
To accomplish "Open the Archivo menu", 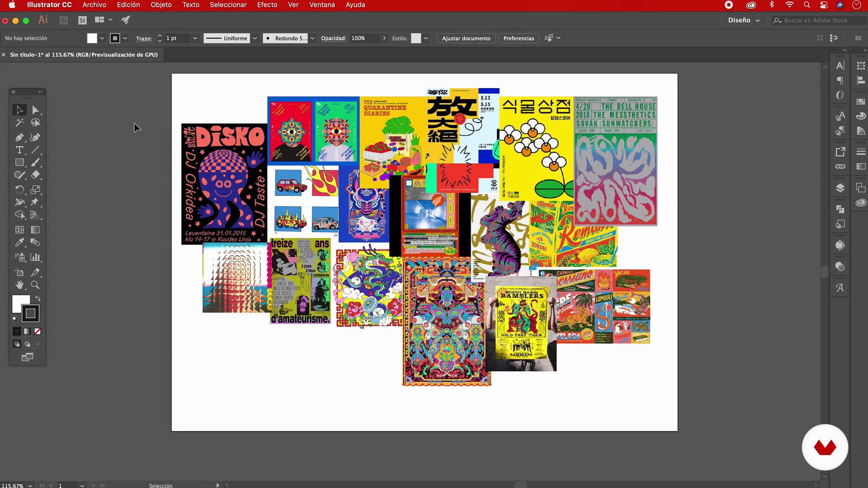I will point(94,5).
